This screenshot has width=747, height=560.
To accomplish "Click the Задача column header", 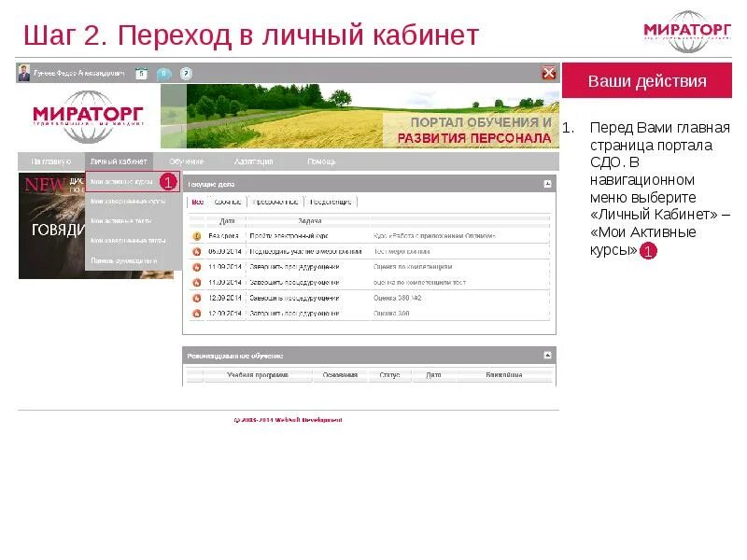I will click(310, 221).
